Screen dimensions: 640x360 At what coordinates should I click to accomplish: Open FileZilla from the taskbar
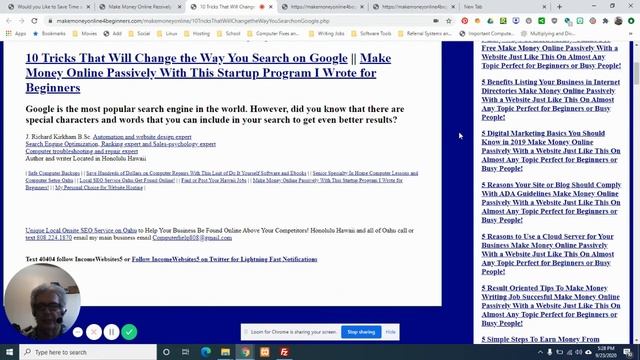[284, 352]
